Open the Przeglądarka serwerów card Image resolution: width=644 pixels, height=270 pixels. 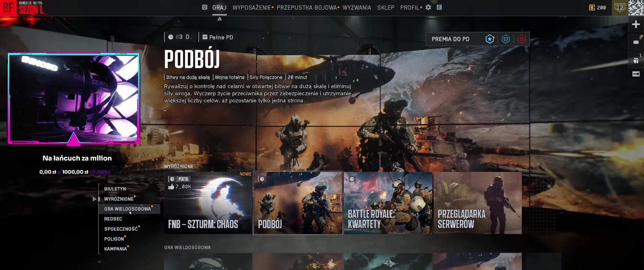pos(478,203)
